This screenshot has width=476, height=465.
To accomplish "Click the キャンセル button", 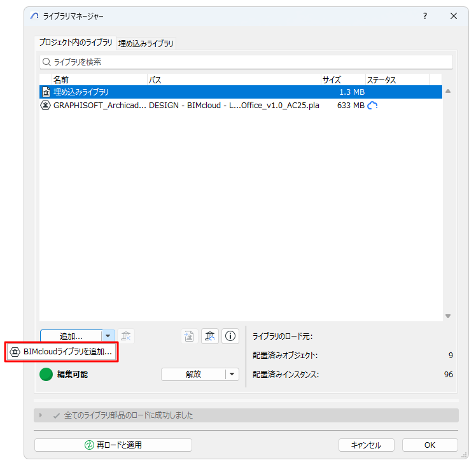I will pyautogui.click(x=367, y=445).
